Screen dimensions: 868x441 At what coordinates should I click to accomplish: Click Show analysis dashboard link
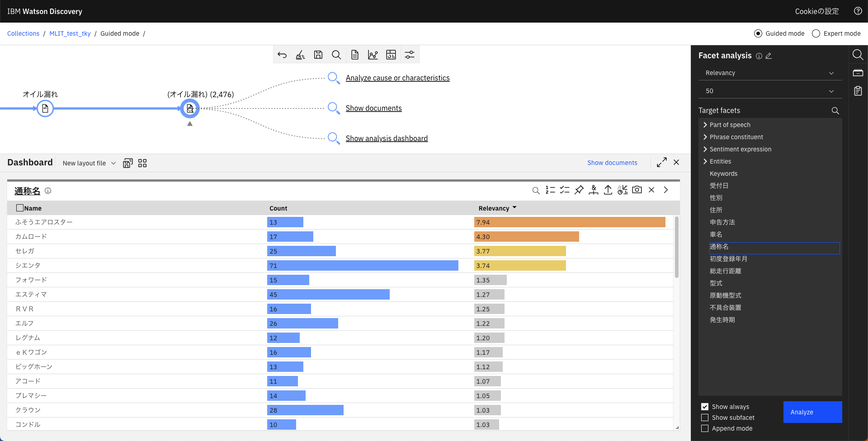[387, 138]
